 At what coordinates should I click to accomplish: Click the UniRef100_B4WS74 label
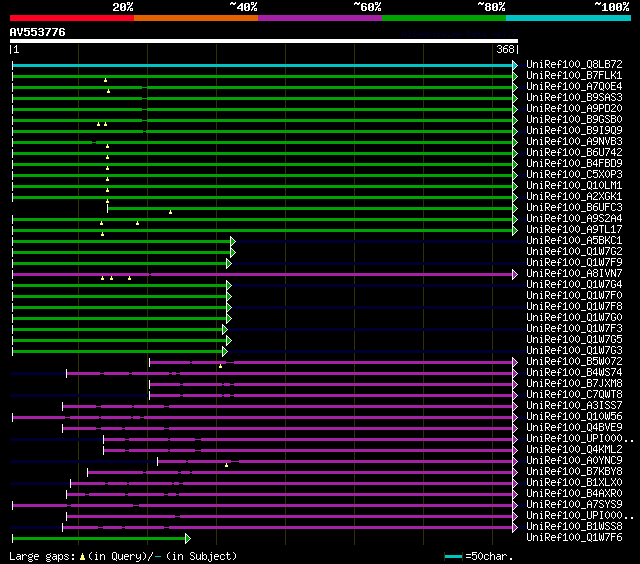point(574,373)
